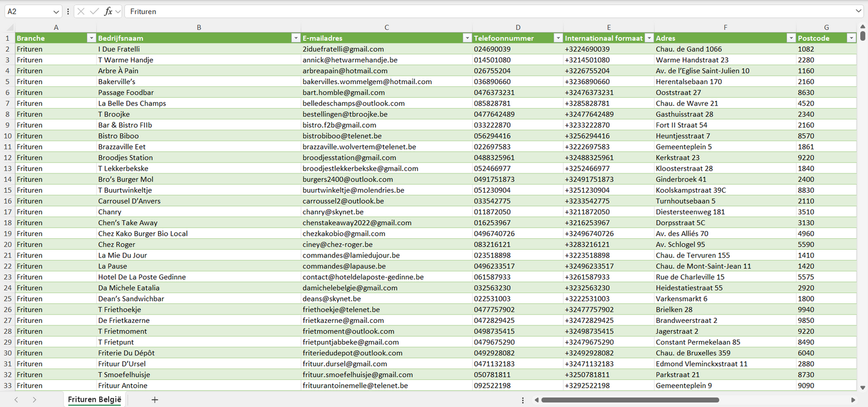The width and height of the screenshot is (868, 407).
Task: Expand the formula bar with chevron
Action: (858, 11)
